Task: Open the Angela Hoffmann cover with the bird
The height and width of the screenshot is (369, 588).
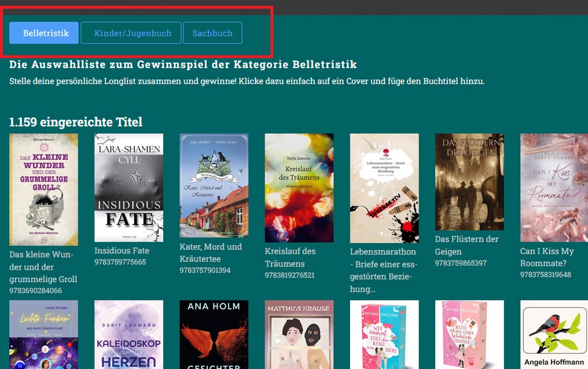Action: [x=554, y=335]
